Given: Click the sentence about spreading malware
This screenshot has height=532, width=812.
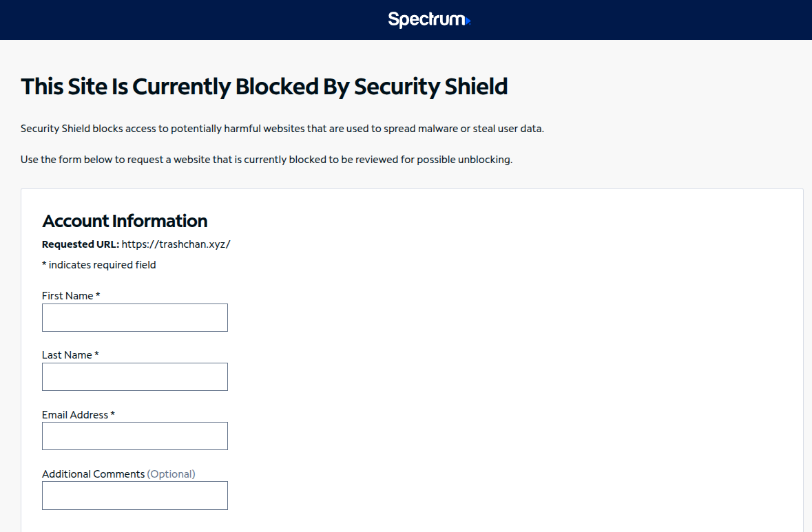Looking at the screenshot, I should (x=282, y=128).
